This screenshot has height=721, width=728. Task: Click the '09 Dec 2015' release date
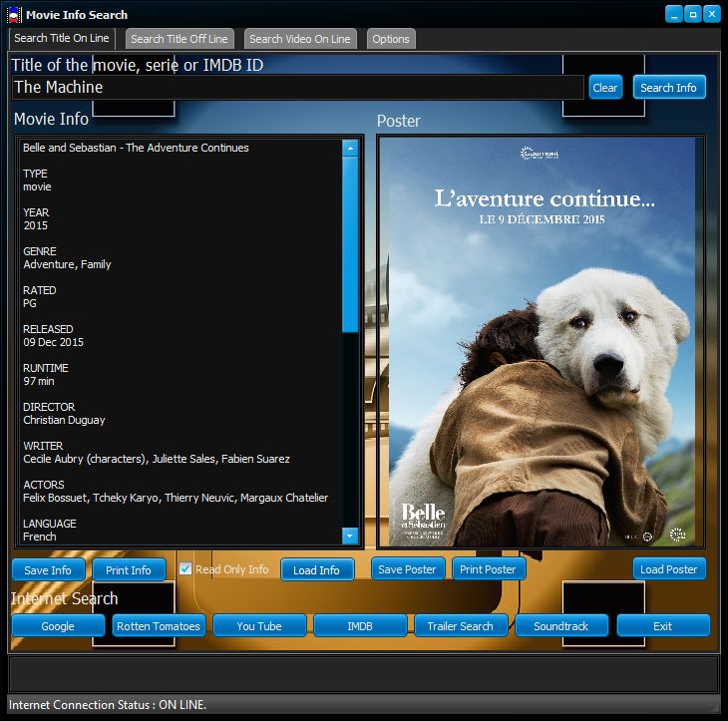[x=54, y=342]
